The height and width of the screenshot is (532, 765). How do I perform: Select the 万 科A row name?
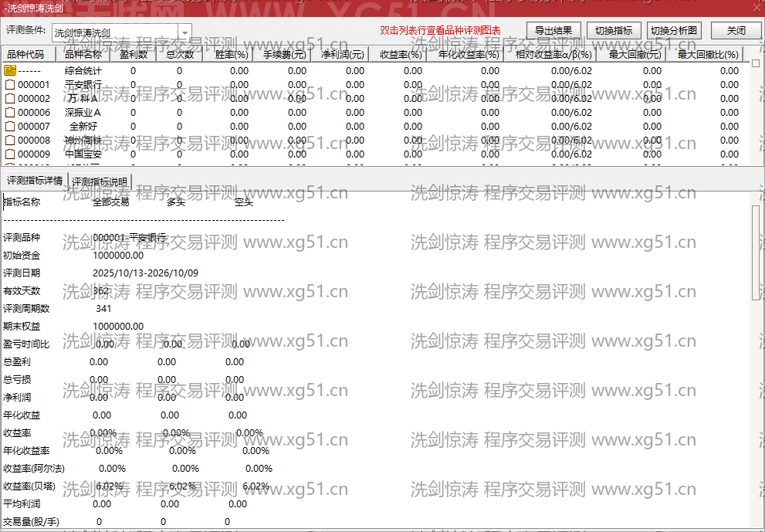pos(83,99)
